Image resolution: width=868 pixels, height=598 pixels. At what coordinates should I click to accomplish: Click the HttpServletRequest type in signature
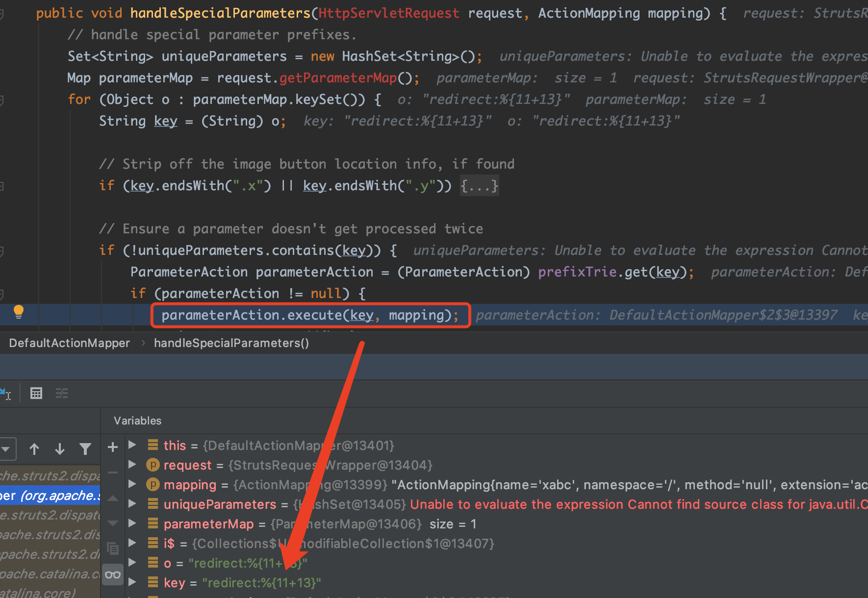coord(389,13)
